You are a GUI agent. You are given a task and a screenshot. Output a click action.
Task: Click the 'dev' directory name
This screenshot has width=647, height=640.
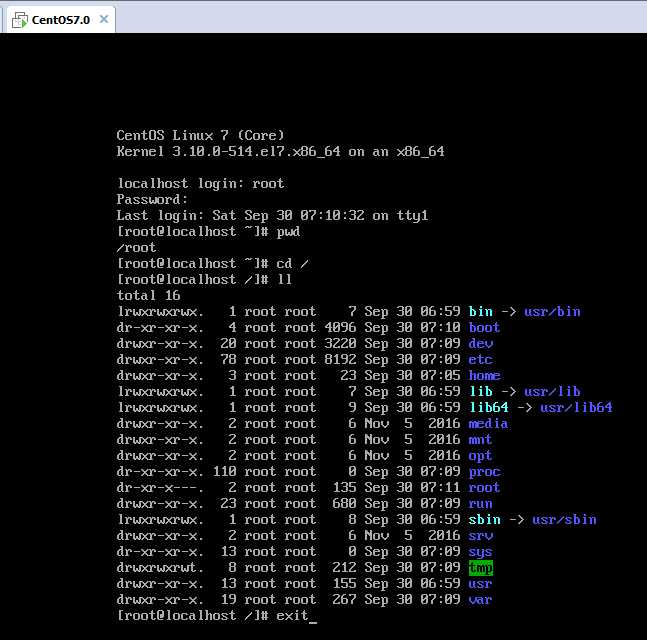[481, 343]
